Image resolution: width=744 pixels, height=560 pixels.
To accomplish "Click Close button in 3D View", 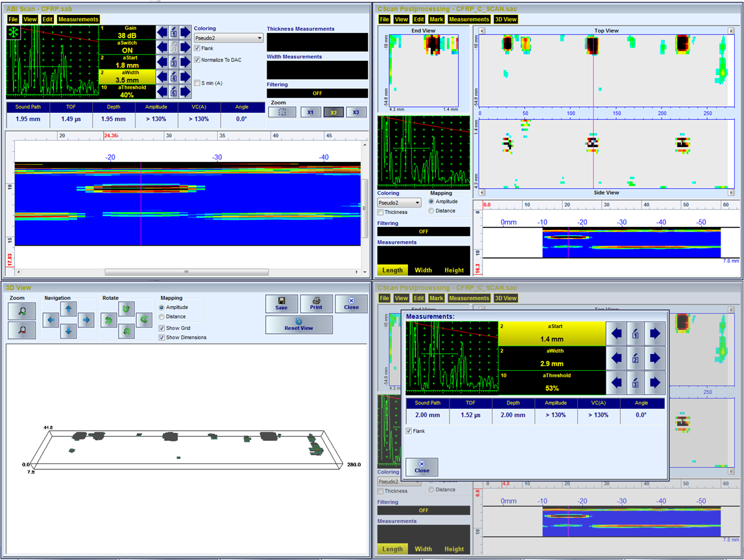I will [x=351, y=303].
